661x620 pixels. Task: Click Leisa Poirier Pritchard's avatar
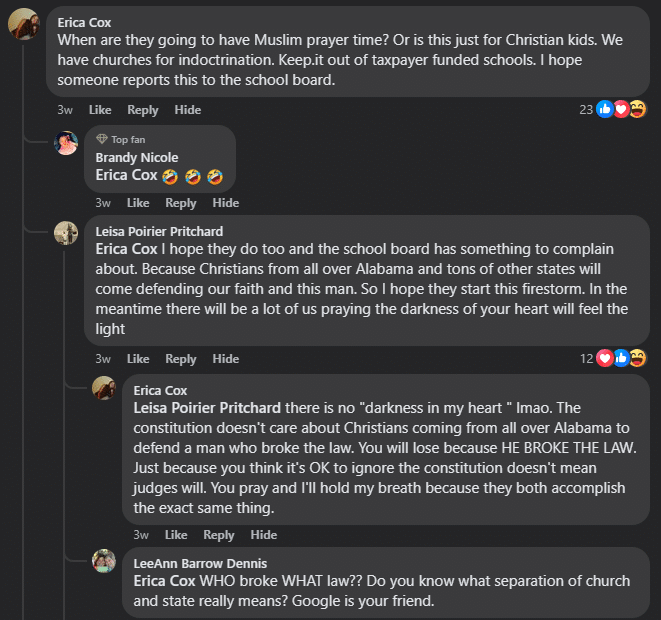[x=66, y=233]
